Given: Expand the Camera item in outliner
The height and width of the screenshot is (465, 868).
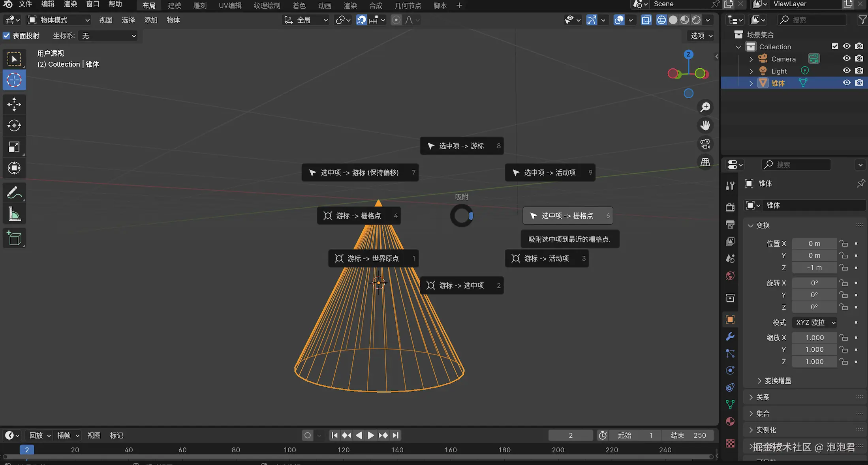Looking at the screenshot, I should (x=751, y=59).
